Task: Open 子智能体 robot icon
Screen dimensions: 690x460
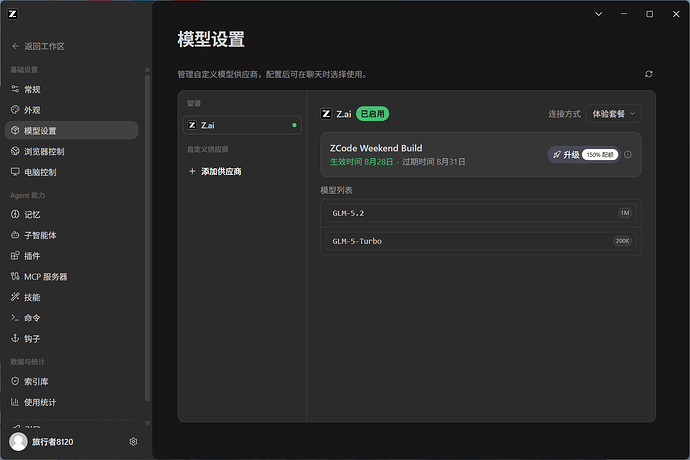Action: pos(15,235)
